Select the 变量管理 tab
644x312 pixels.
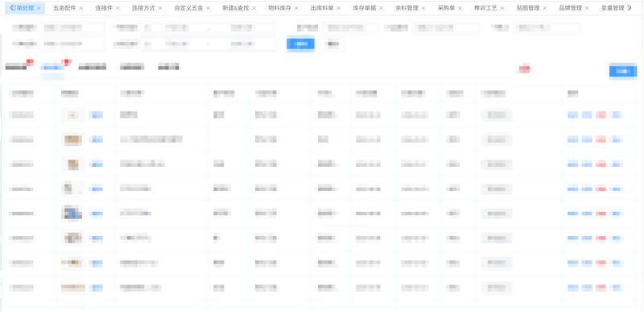pos(613,8)
